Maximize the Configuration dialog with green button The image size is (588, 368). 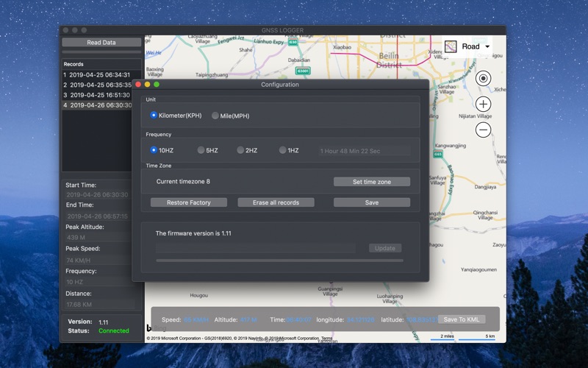point(157,85)
